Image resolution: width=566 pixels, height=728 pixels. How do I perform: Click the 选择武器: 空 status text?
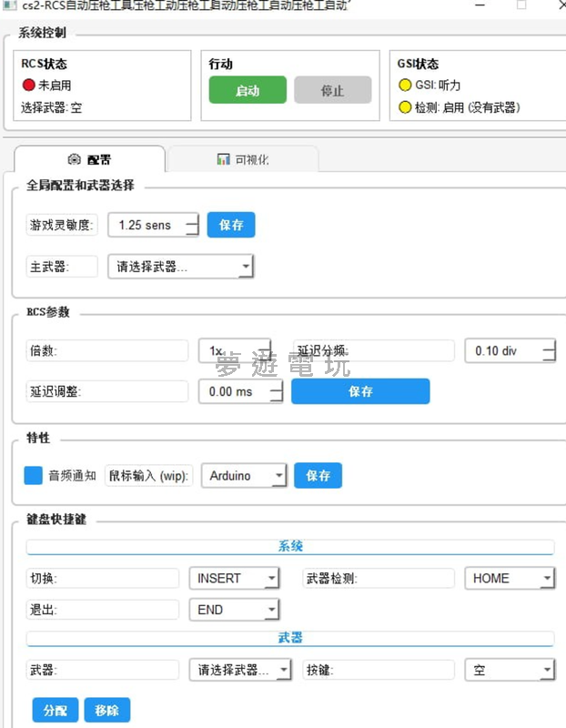(52, 107)
